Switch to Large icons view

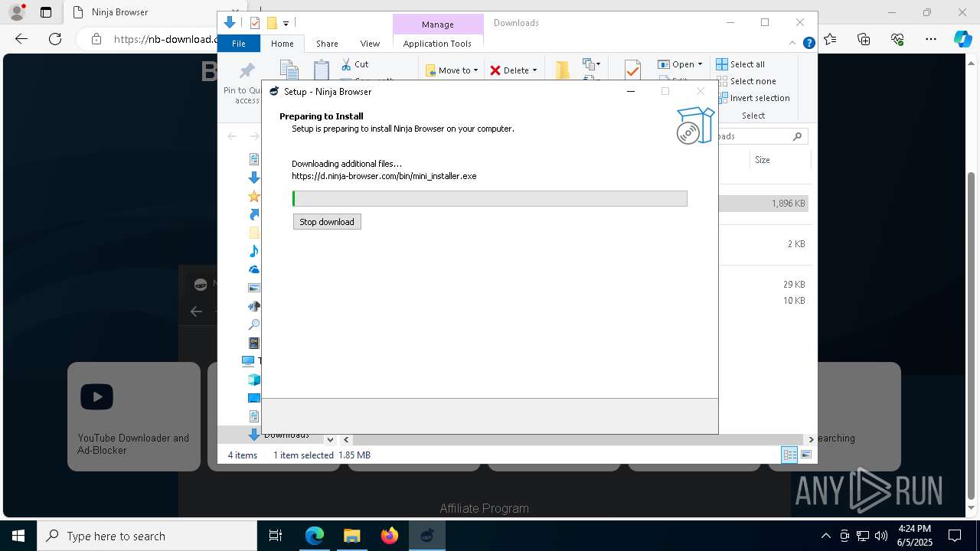click(x=805, y=455)
